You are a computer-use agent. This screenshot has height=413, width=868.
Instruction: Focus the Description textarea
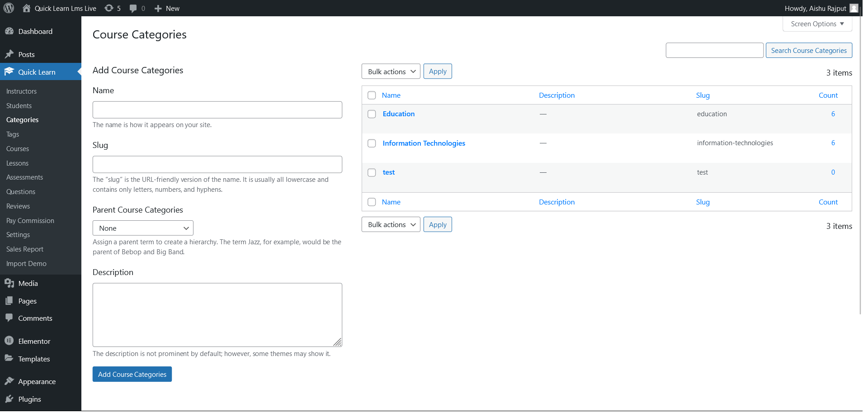coord(217,315)
